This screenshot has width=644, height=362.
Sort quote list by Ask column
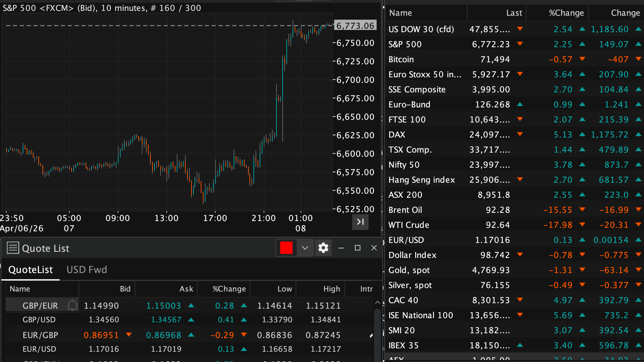click(x=166, y=289)
